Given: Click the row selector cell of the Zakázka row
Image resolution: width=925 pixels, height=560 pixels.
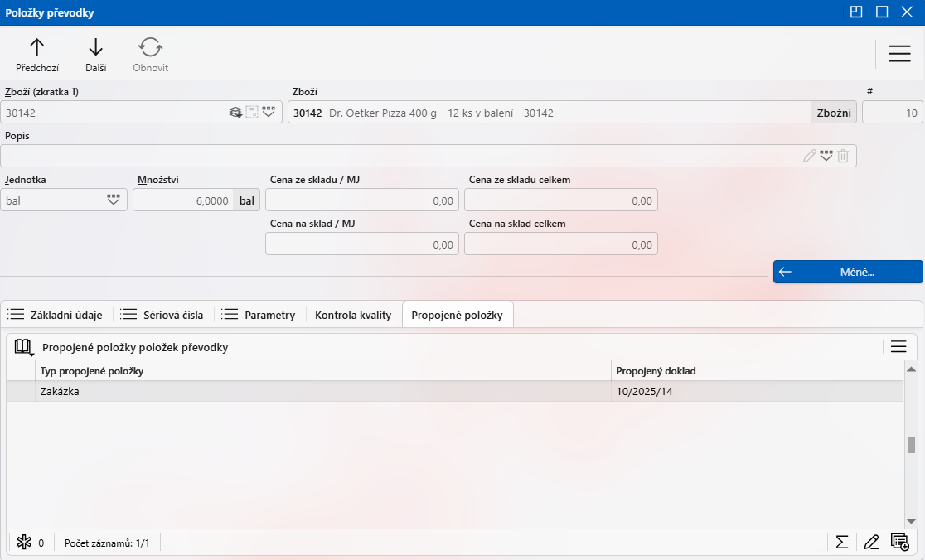Looking at the screenshot, I should point(22,391).
